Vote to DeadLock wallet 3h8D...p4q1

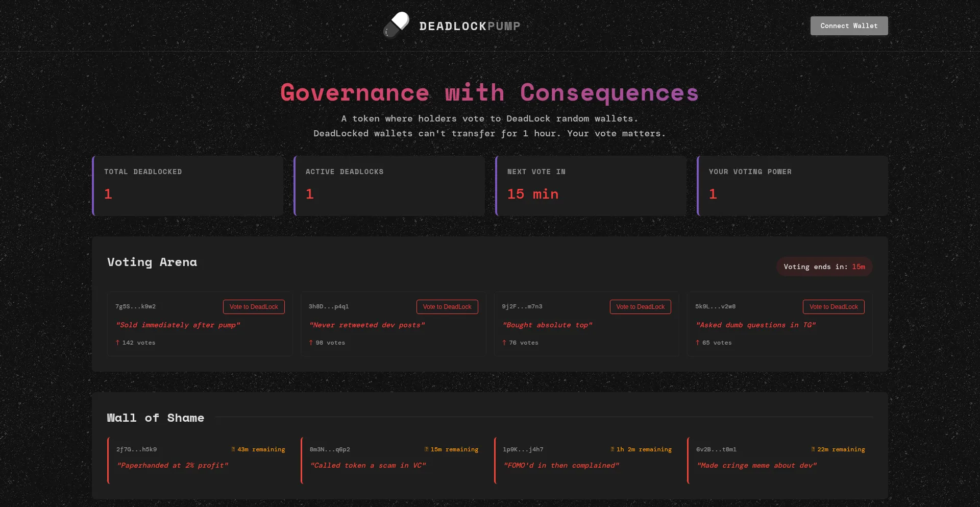[x=447, y=307]
